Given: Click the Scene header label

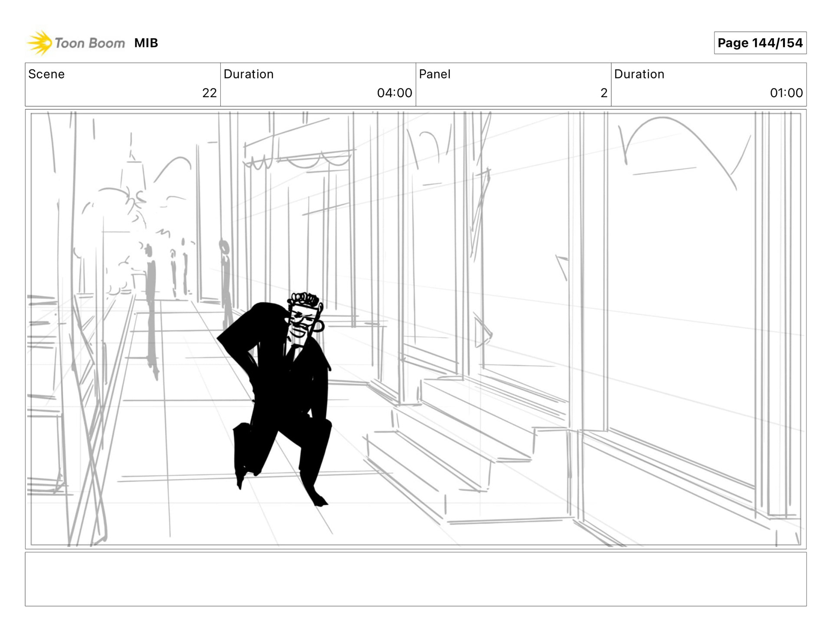Looking at the screenshot, I should [x=46, y=74].
